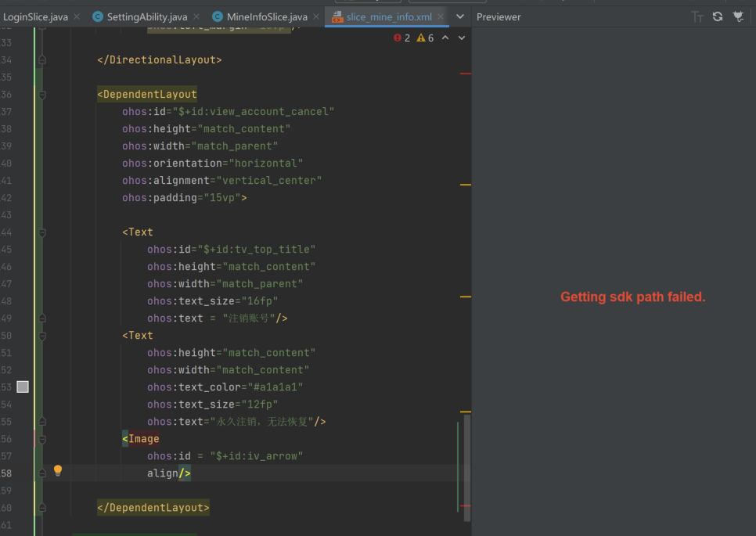Place cursor on the align word
The height and width of the screenshot is (536, 756).
[163, 473]
